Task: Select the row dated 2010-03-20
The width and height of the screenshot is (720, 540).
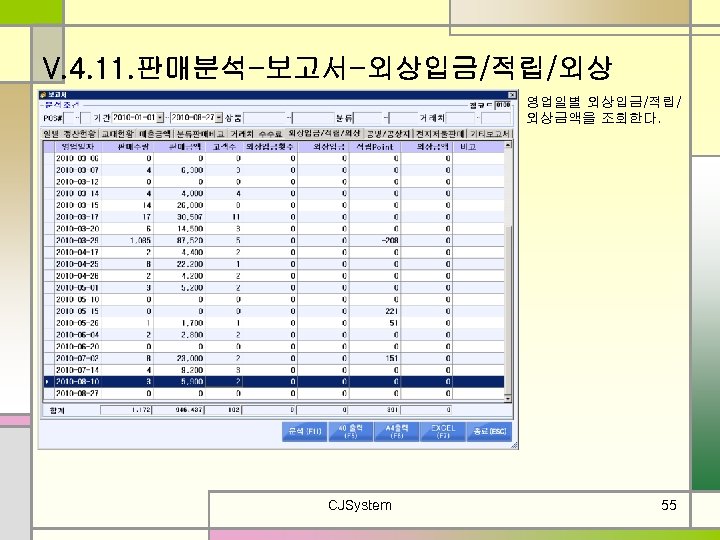Action: [x=274, y=229]
